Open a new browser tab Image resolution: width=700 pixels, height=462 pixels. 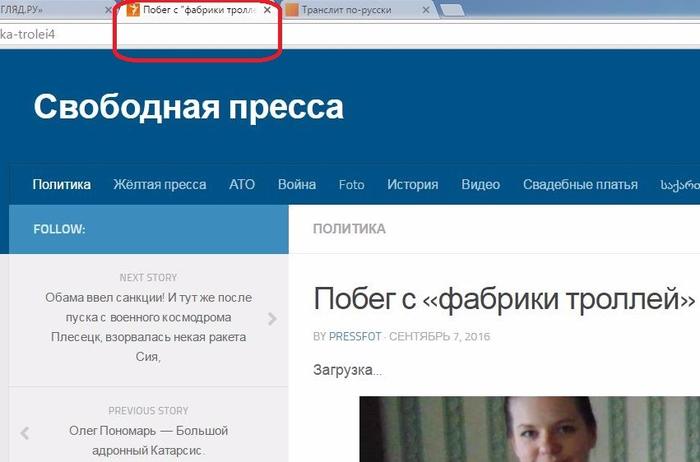point(451,10)
